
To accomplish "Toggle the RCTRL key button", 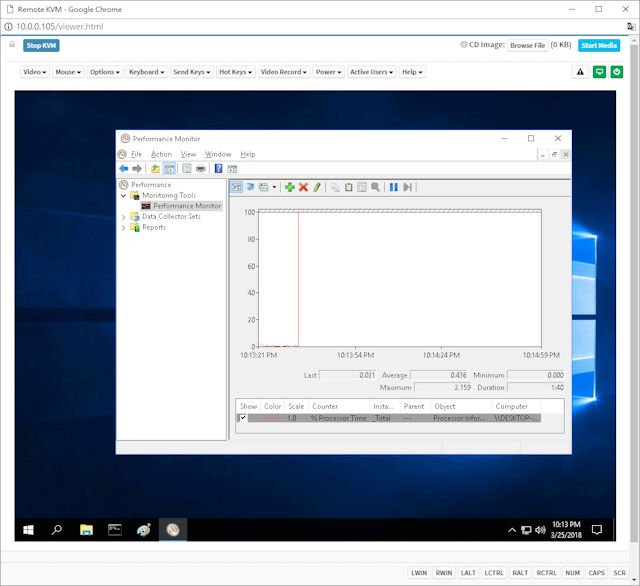I will point(547,573).
